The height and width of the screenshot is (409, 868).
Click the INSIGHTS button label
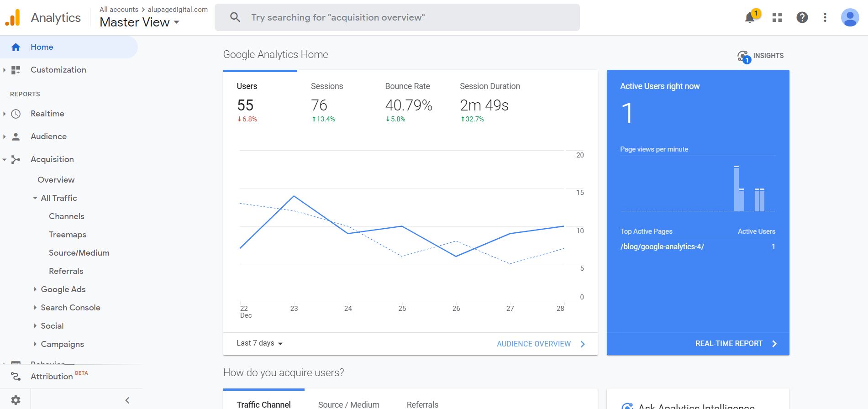pos(768,55)
